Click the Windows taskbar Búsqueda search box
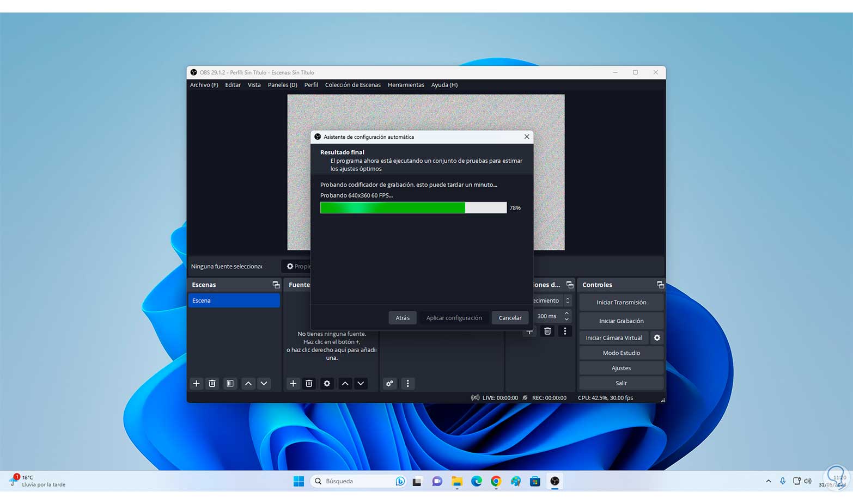853x504 pixels. tap(358, 481)
